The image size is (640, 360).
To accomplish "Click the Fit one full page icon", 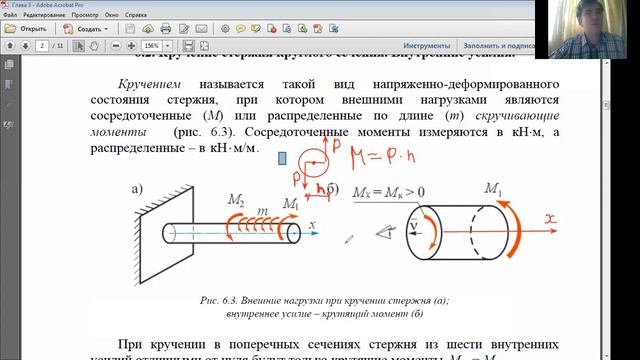I will (x=204, y=46).
